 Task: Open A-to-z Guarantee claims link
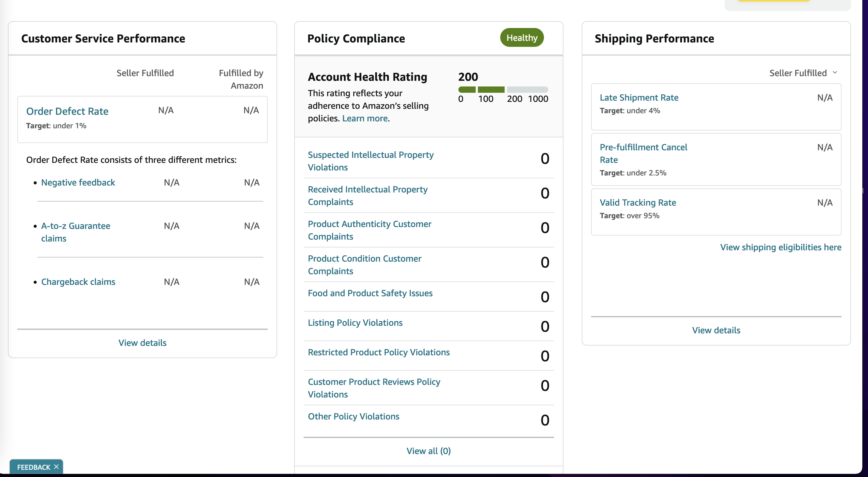coord(76,232)
